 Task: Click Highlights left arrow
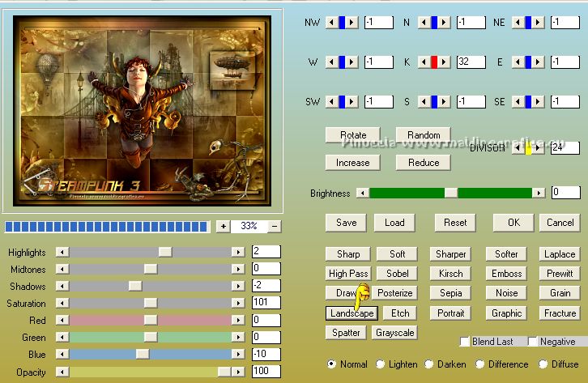pyautogui.click(x=62, y=252)
